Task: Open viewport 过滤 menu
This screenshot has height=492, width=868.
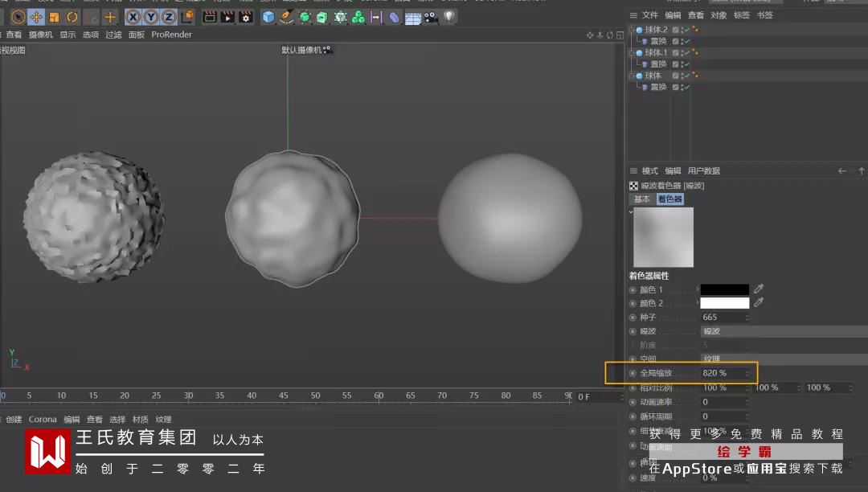Action: pos(113,35)
